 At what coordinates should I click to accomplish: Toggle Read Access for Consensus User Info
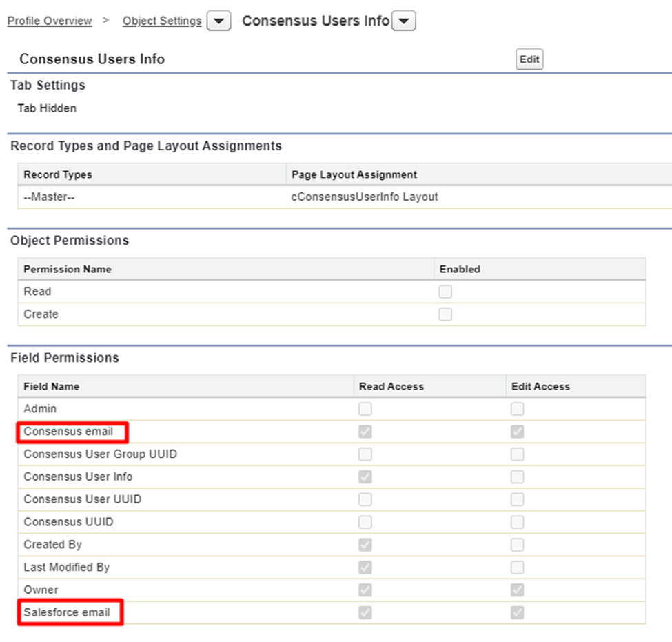click(x=365, y=477)
